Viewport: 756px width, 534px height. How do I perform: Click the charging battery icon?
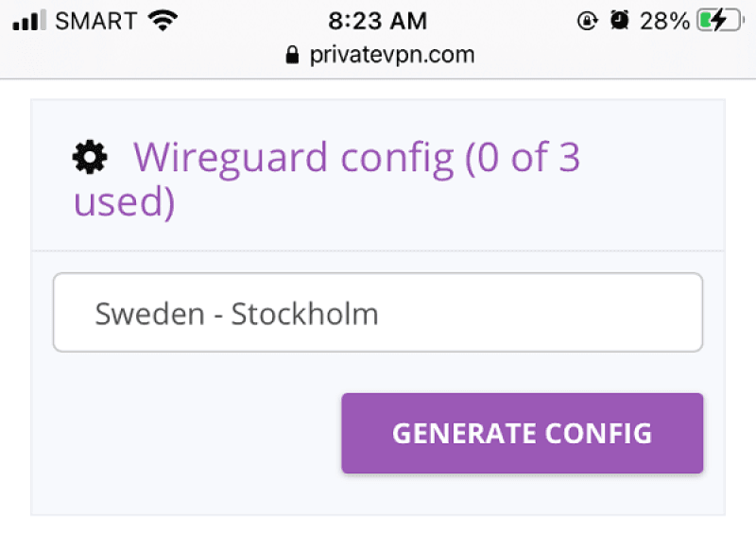720,21
